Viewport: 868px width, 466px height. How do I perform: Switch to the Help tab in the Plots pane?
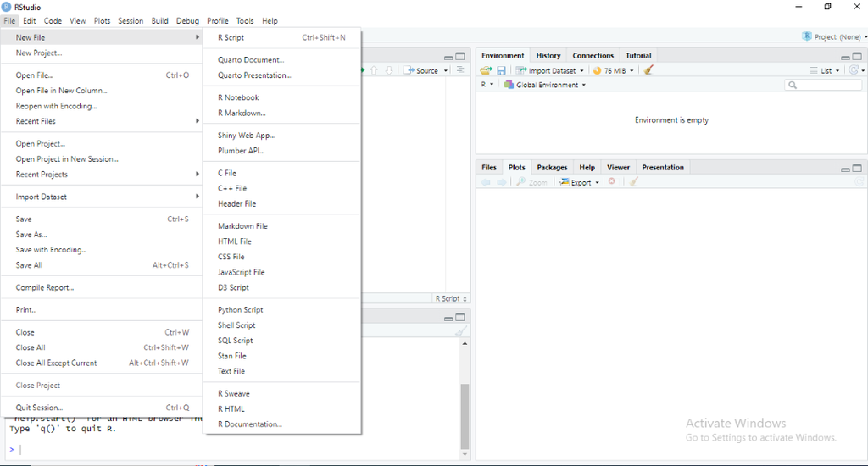click(587, 167)
